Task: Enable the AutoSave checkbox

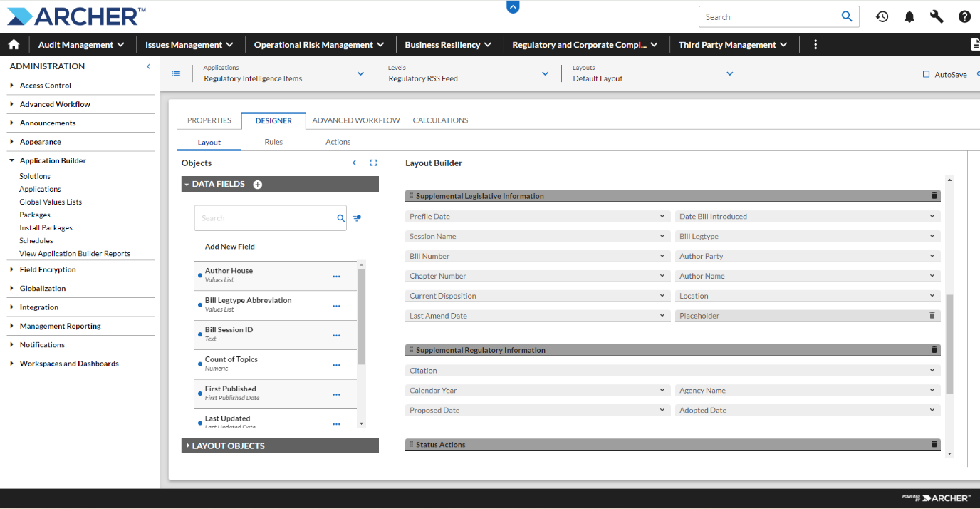Action: coord(927,74)
